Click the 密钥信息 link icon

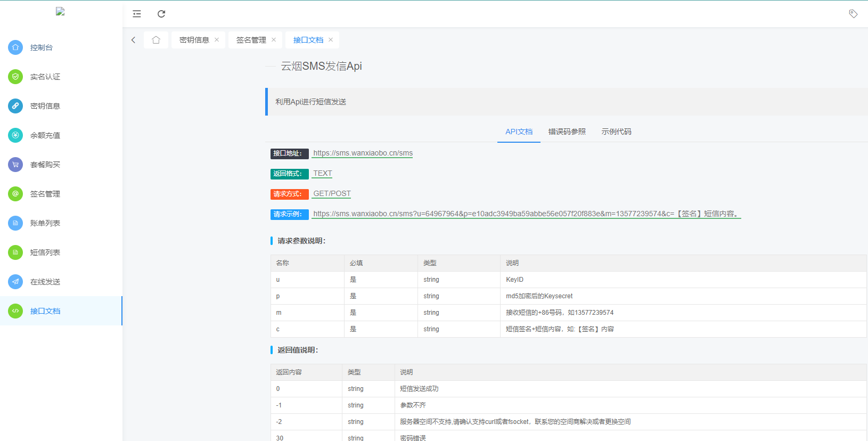15,106
